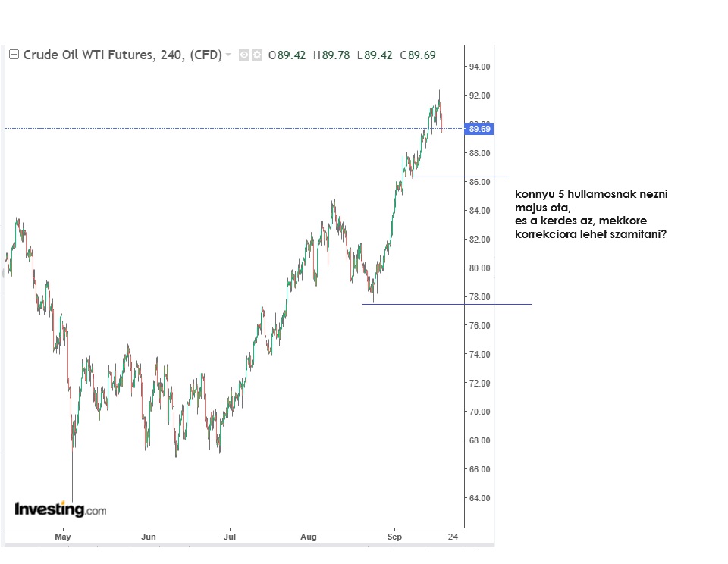This screenshot has height=564, width=728.
Task: Click the gray bar below the time axis
Action: pos(227,545)
